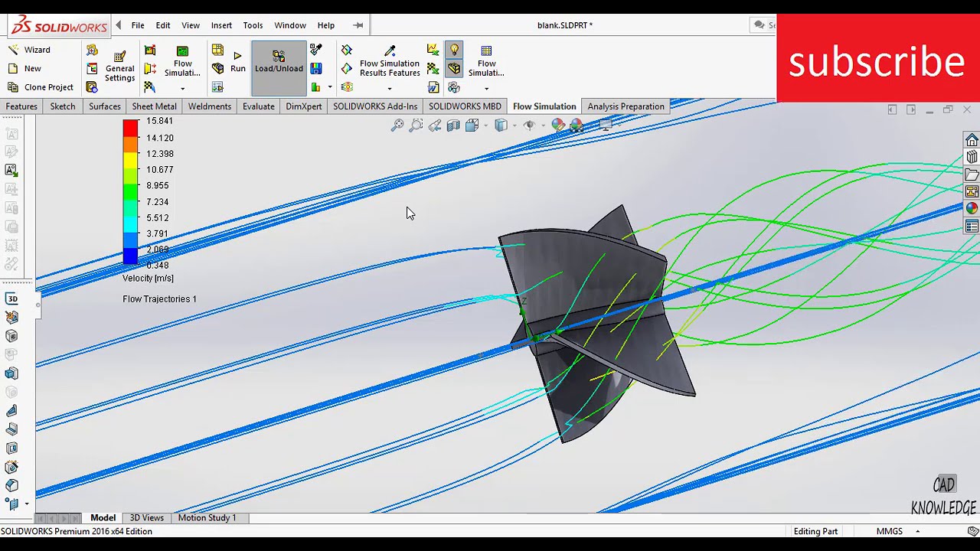This screenshot has height=551, width=980.
Task: Click the blue bottom of the velocity legend
Action: 130,256
